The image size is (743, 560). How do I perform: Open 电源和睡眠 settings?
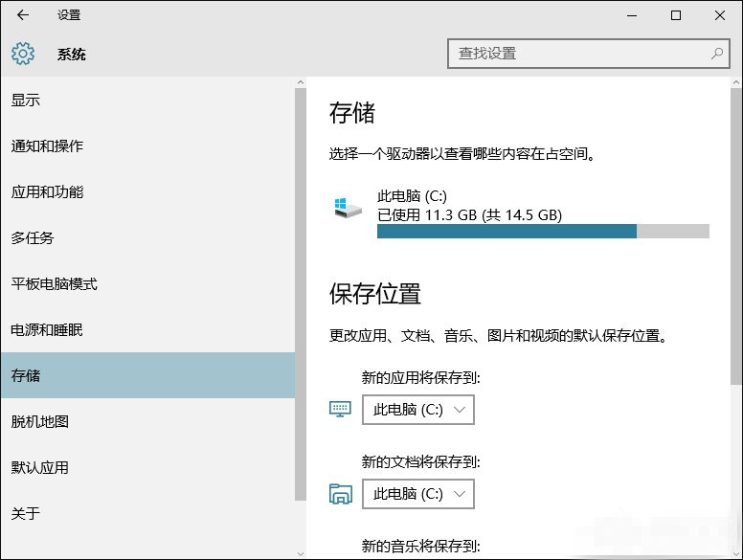coord(47,330)
